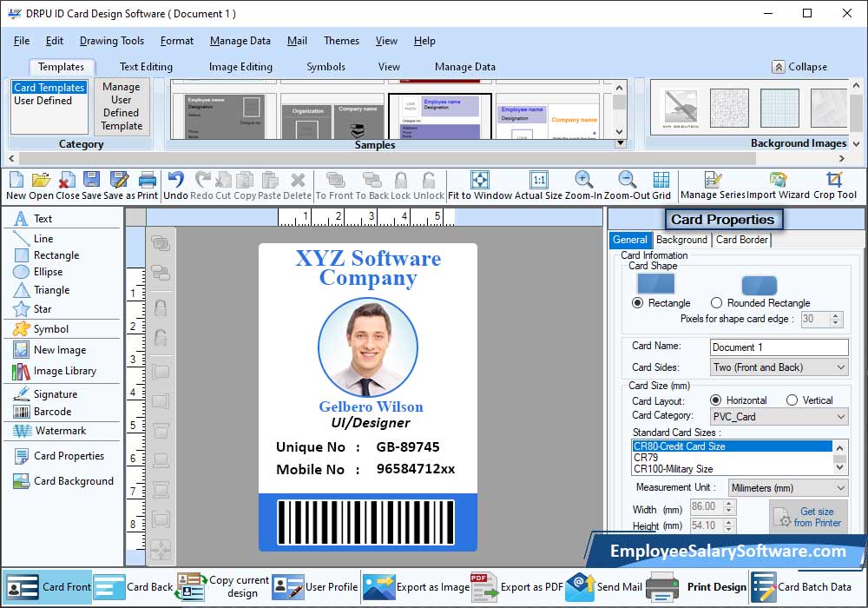The image size is (868, 608).
Task: Expand Background Images gallery arrow
Action: (x=857, y=143)
